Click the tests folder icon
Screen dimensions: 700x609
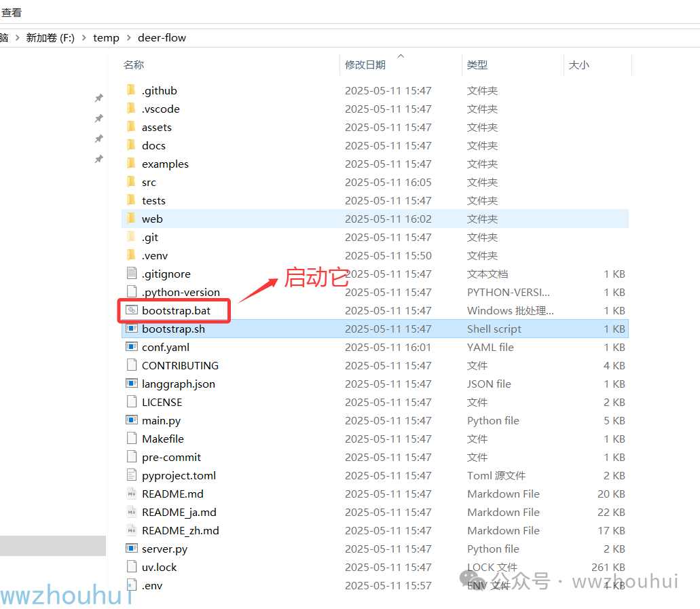(x=131, y=200)
